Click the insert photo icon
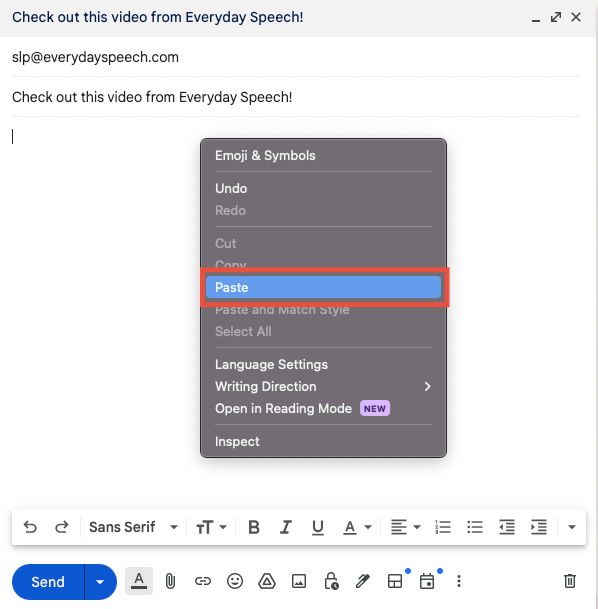The width and height of the screenshot is (598, 609). point(299,581)
